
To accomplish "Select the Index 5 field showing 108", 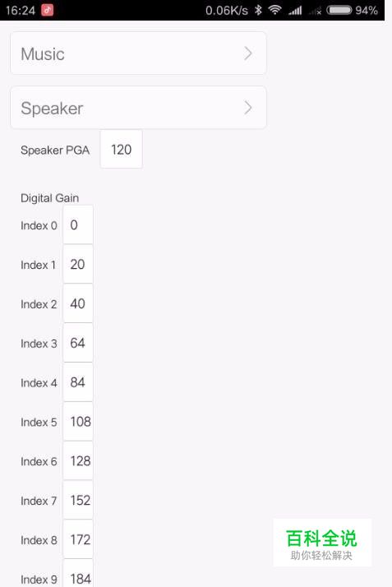I will (x=78, y=422).
